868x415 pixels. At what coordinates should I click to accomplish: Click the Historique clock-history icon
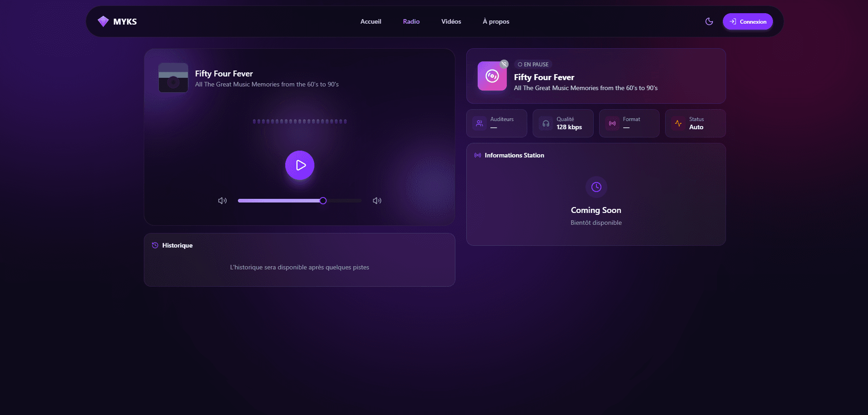[155, 245]
